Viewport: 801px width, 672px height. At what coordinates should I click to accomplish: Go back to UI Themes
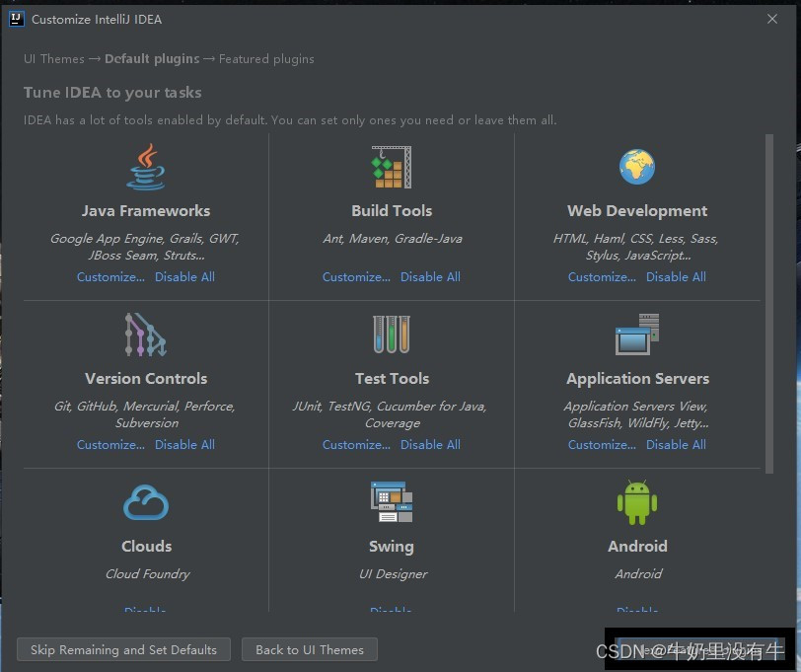(x=310, y=649)
